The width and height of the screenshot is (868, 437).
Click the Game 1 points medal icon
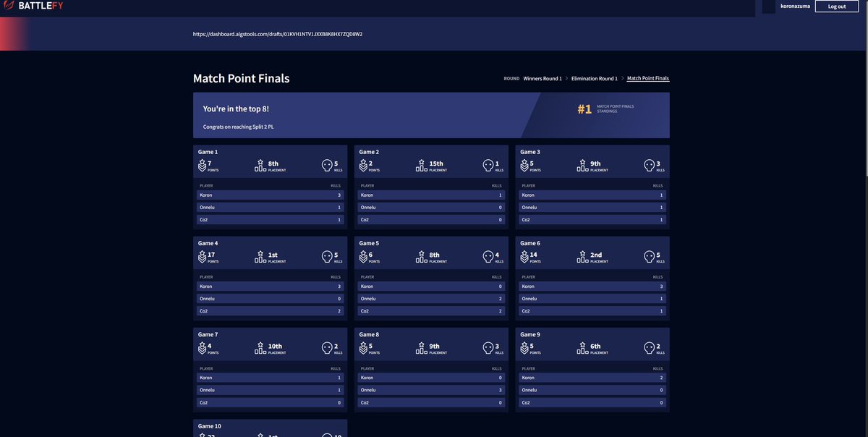pyautogui.click(x=202, y=166)
